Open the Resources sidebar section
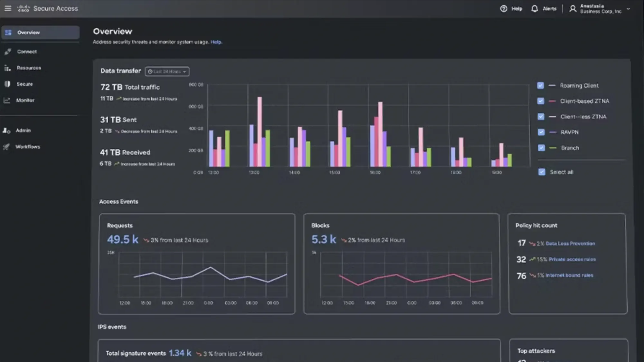Viewport: 644px width, 362px height. (x=29, y=68)
